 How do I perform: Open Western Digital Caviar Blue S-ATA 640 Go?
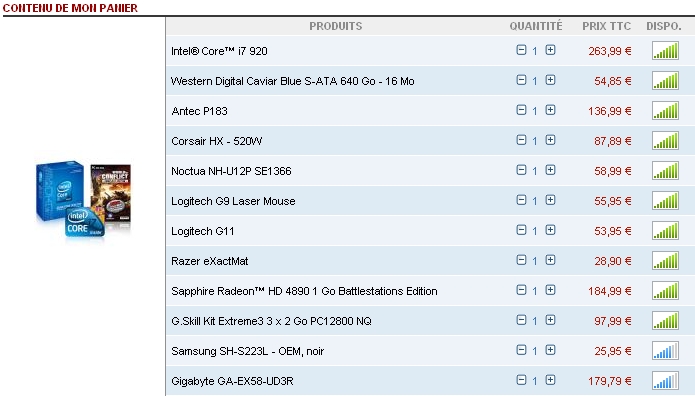(x=293, y=81)
